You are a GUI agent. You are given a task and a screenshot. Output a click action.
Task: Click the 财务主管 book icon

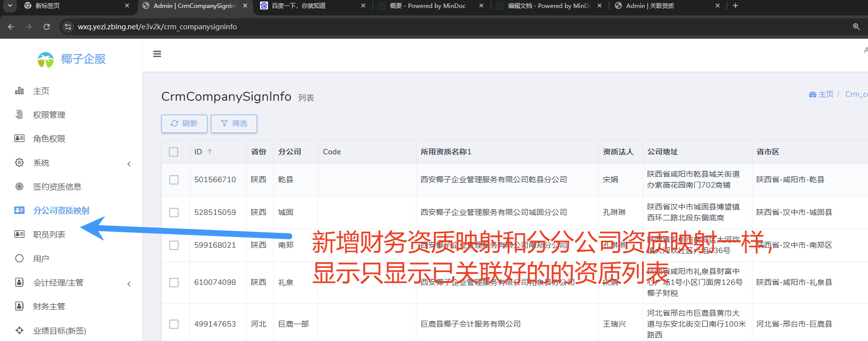click(19, 306)
